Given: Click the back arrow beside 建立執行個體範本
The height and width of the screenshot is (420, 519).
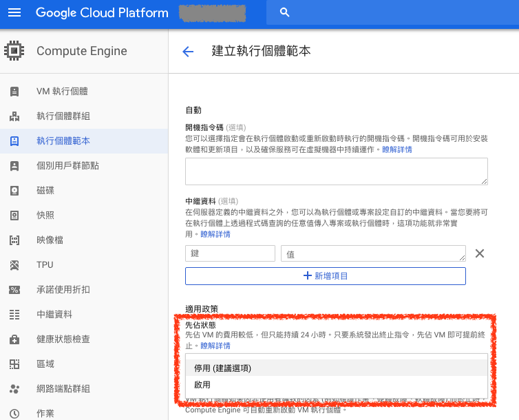Looking at the screenshot, I should point(187,52).
